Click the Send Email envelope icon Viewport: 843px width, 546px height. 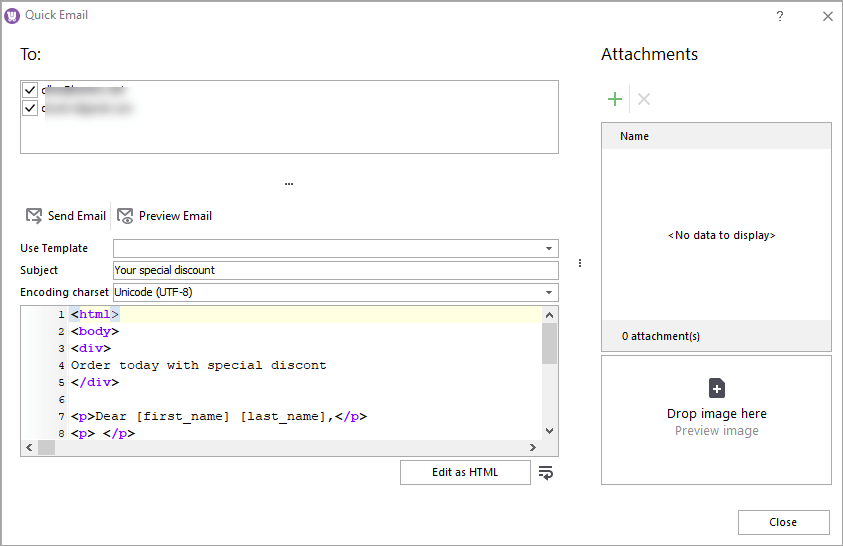tap(34, 216)
